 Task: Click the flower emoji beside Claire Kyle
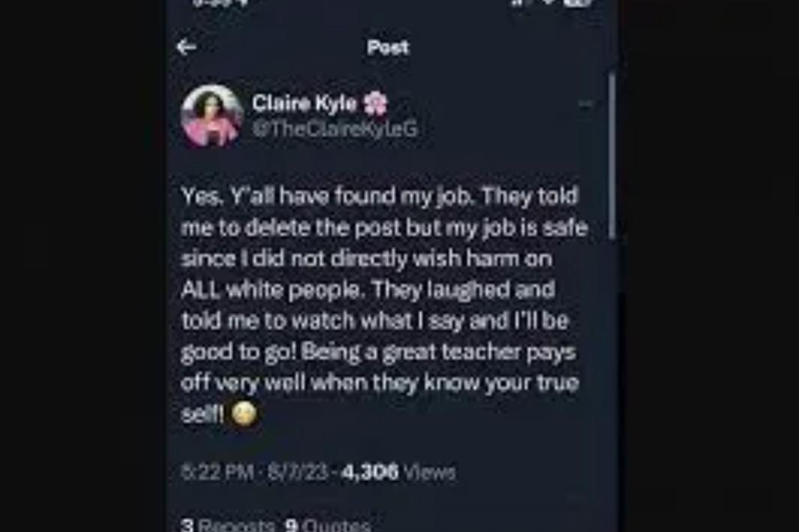tap(375, 104)
